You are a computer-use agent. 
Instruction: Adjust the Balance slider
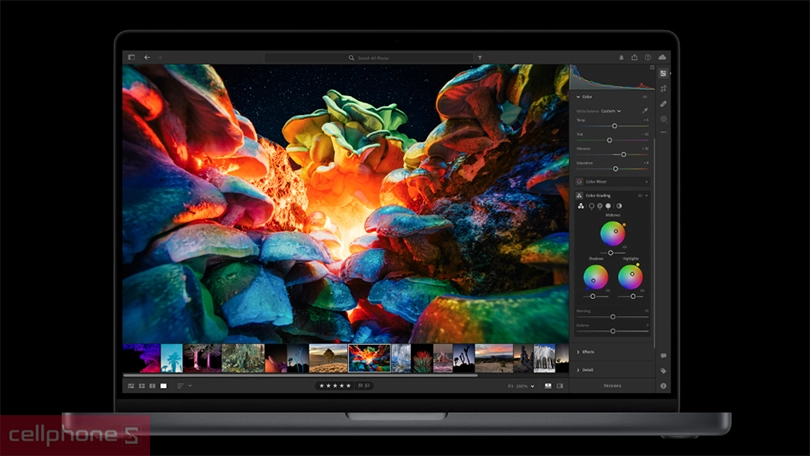coord(613,331)
